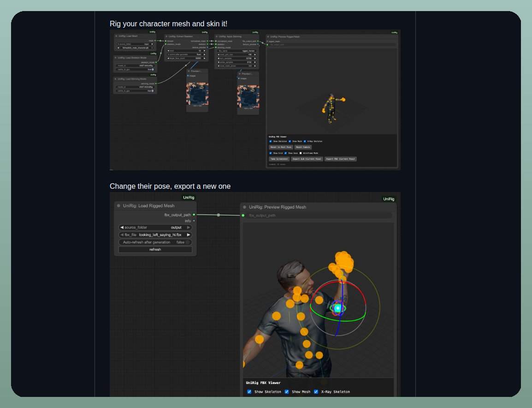Click the UniRig badge above lower Preview Rigged Mesh

[x=389, y=199]
